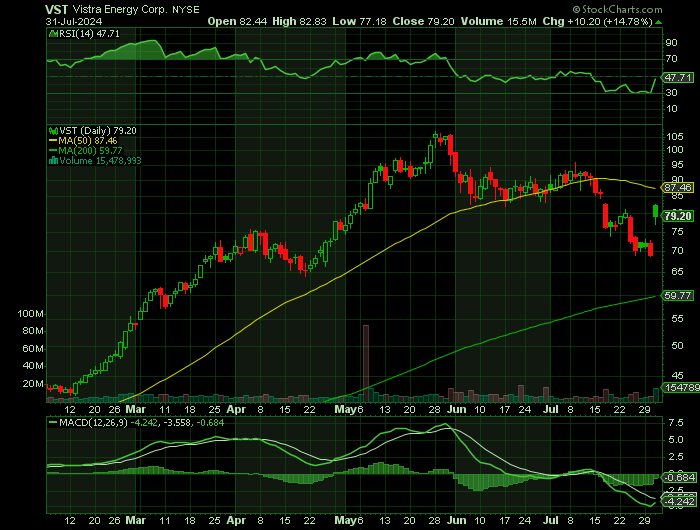Click the MA(50) 87.46 legend entry
The width and height of the screenshot is (700, 530).
pos(83,141)
